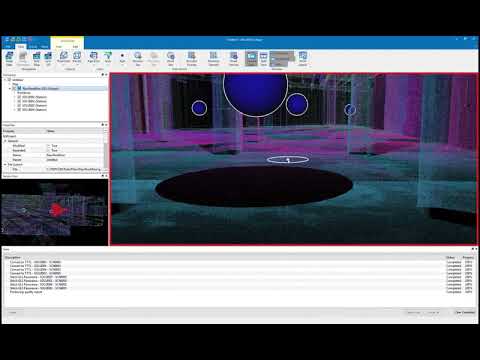The image size is (480, 360).
Task: Pin the overview map panel below Properties
Action: click(103, 176)
